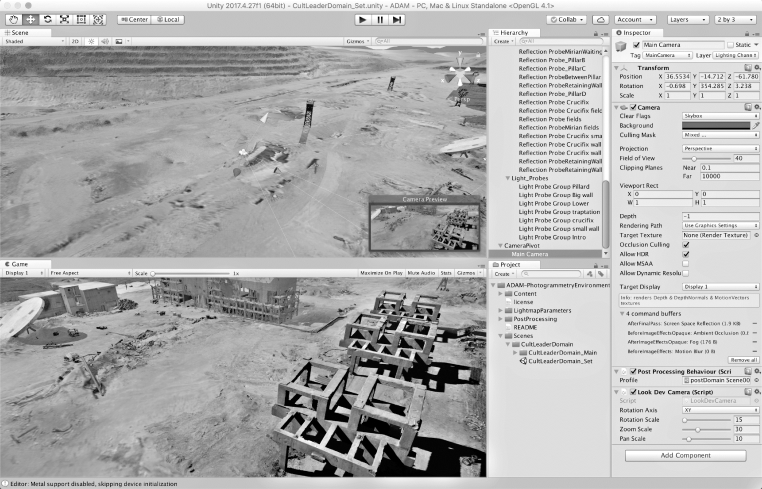762x489 pixels.
Task: Open the Collab dropdown
Action: [566, 19]
